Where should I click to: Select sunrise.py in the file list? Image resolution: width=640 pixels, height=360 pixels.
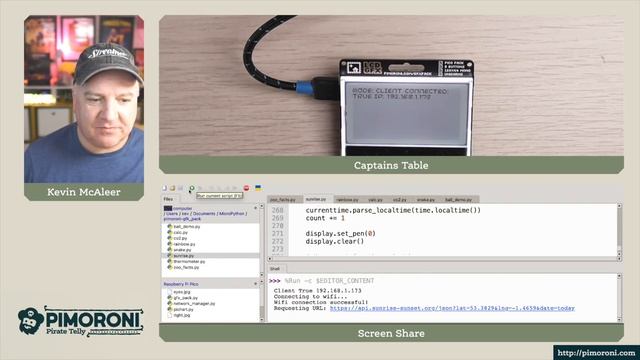coord(211,256)
